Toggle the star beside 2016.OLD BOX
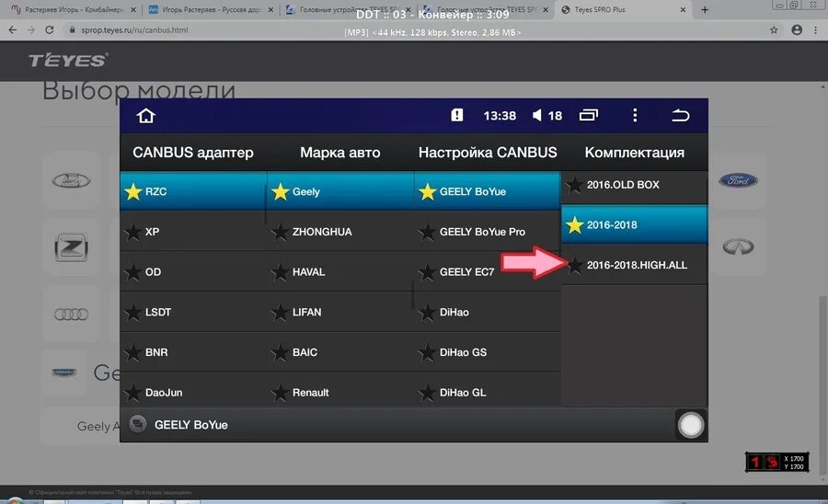This screenshot has width=828, height=504. click(574, 185)
